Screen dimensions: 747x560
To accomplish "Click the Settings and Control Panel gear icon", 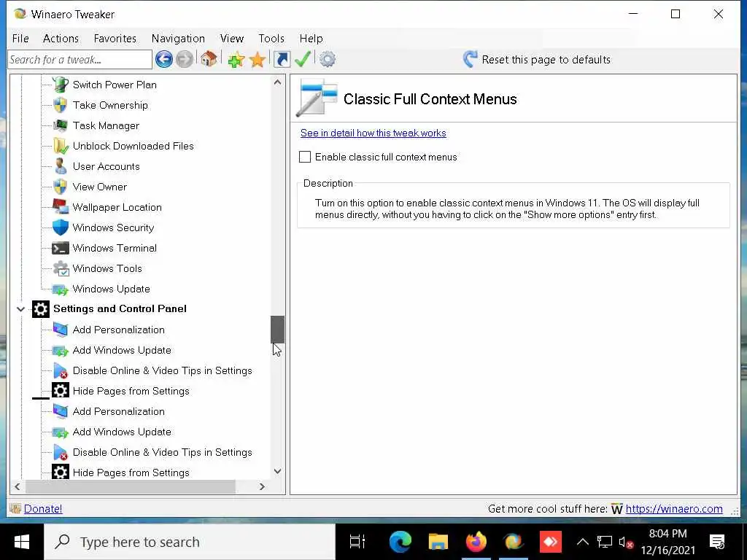I will tap(41, 309).
